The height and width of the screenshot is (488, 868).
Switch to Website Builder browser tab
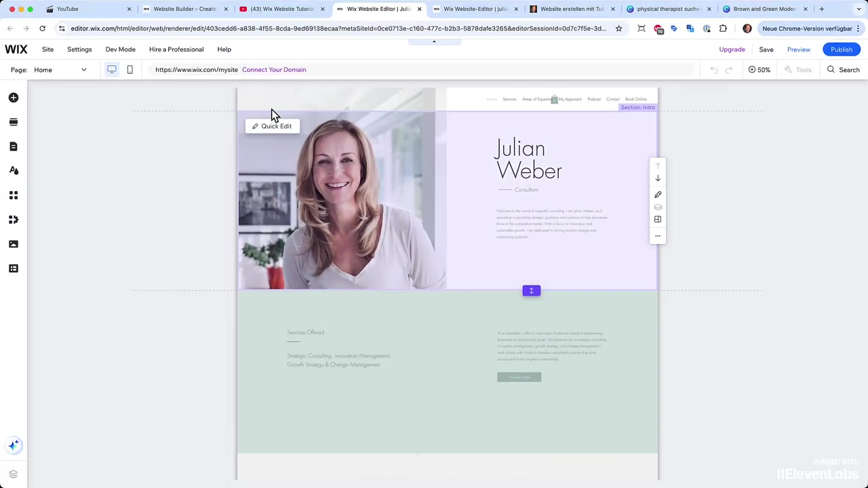[x=184, y=9]
